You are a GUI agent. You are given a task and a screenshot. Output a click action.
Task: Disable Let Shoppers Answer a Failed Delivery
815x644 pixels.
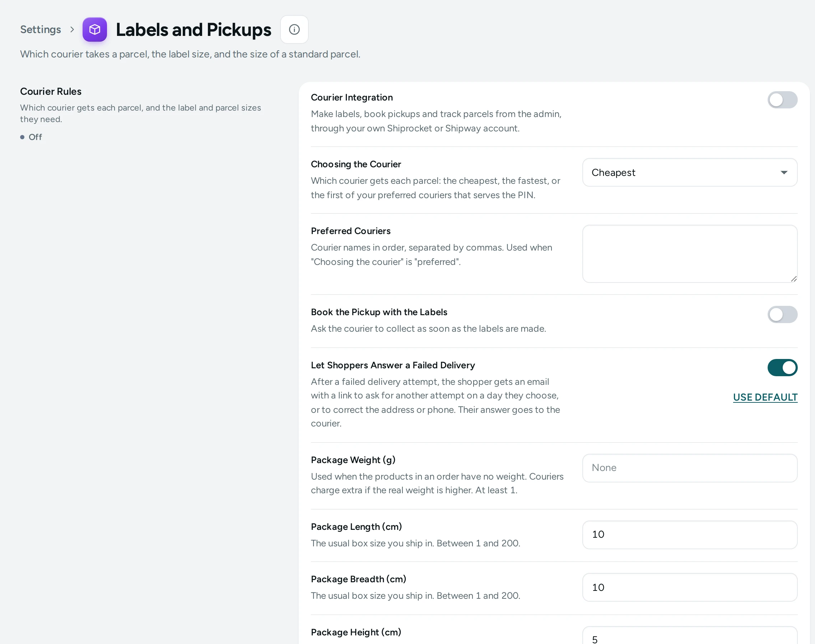(x=782, y=368)
